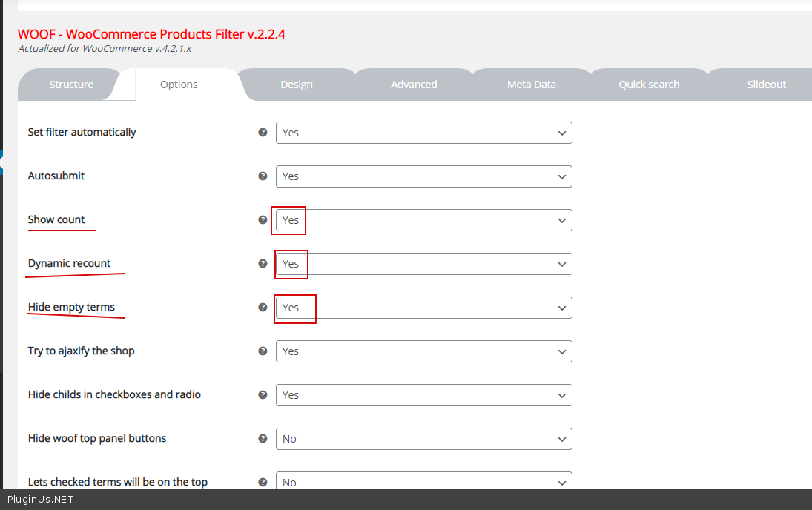Click help icon next to Autosubmit

pos(263,176)
